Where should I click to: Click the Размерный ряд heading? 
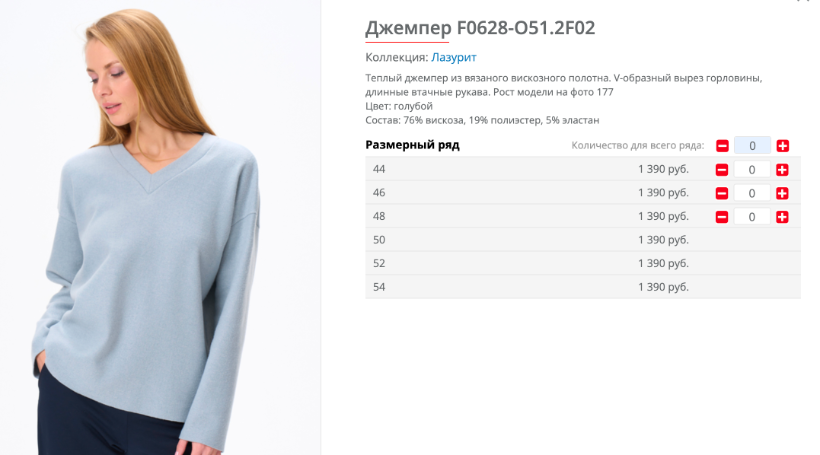tap(412, 145)
